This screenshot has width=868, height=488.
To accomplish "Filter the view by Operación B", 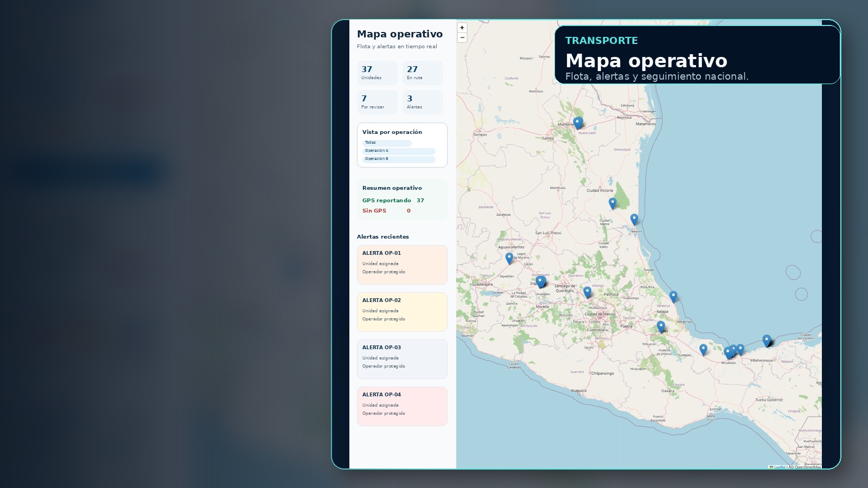I will pos(399,159).
